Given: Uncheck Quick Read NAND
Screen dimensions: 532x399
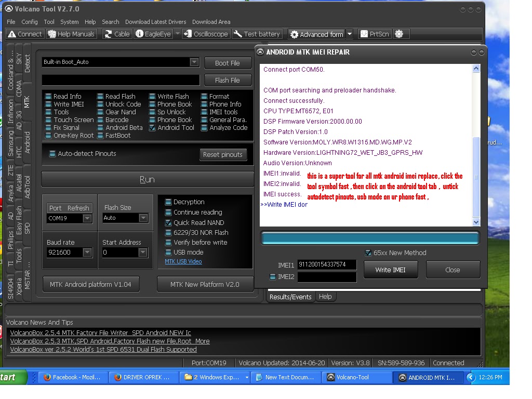Looking at the screenshot, I should [x=168, y=222].
